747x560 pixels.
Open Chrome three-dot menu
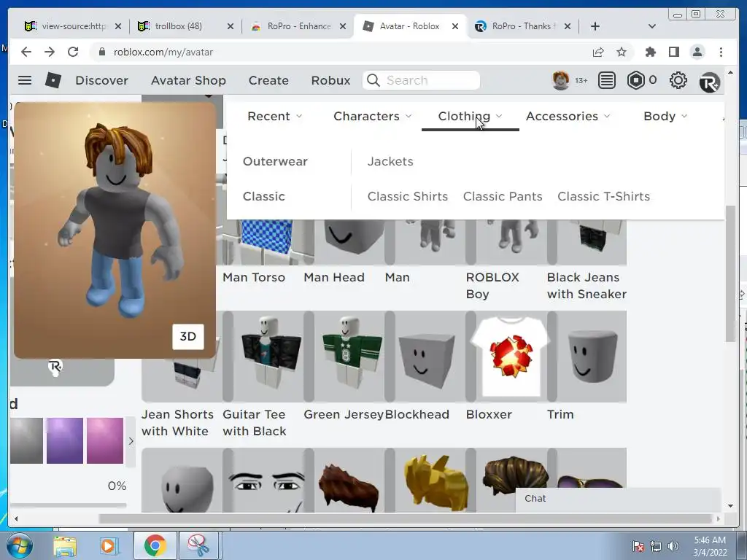point(721,52)
